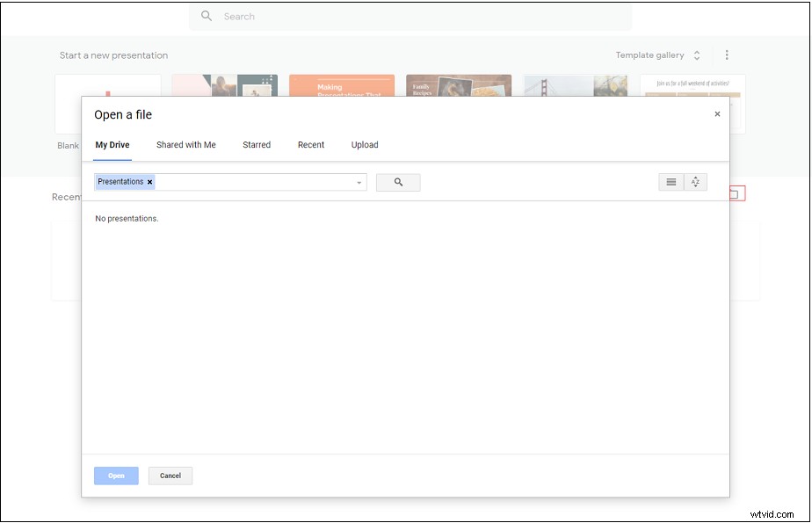Open the overflow menu beside Template gallery
This screenshot has width=812, height=523.
[727, 54]
